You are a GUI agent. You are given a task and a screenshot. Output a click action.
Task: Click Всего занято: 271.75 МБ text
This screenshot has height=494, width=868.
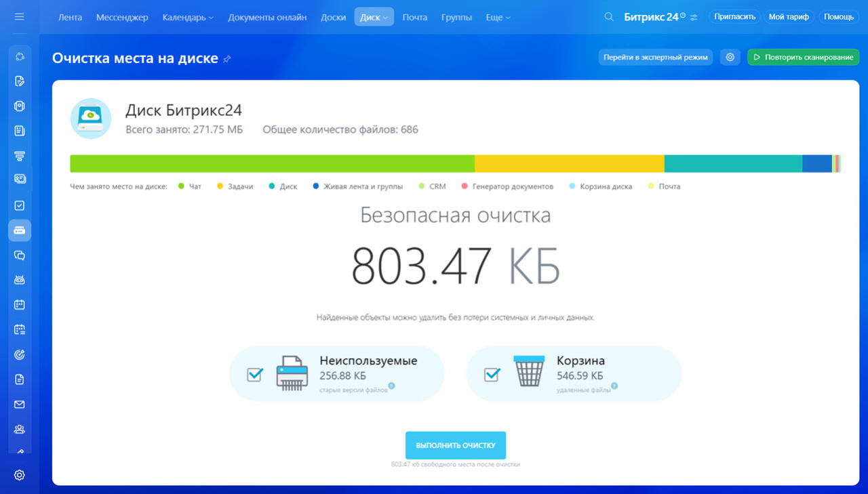click(x=184, y=129)
